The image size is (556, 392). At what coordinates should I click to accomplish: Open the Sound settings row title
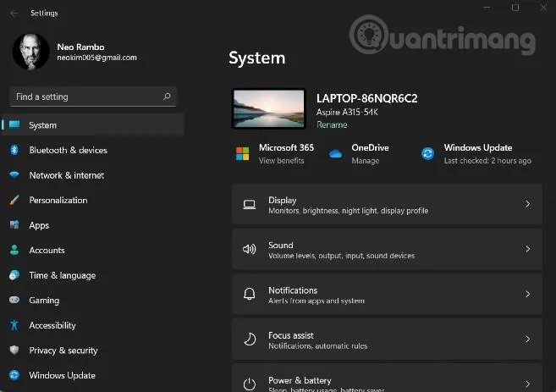pyautogui.click(x=281, y=246)
